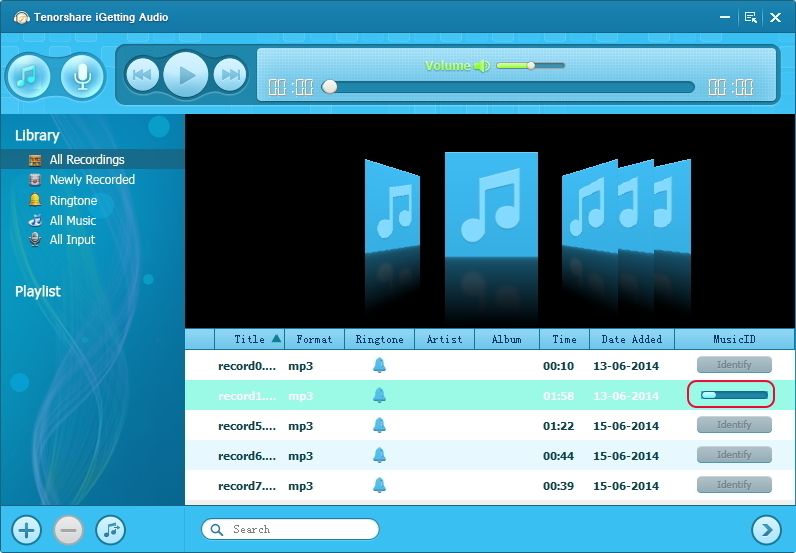Click the ringtone bell for the 00:10 recording

[379, 366]
